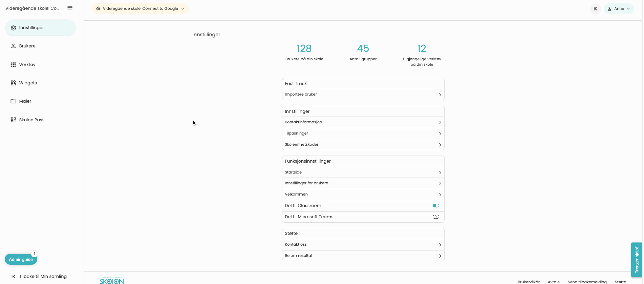Screen dimensions: 644x284
Task: Click the Admin guide button
Action: click(x=21, y=259)
